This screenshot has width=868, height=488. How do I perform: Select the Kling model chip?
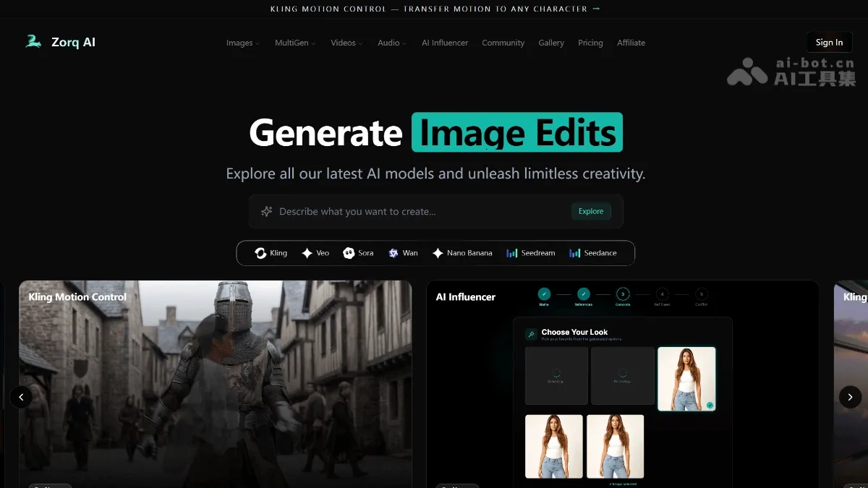click(271, 253)
